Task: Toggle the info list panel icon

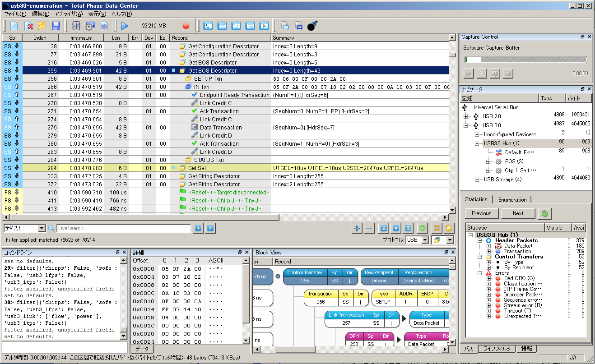Action: click(250, 26)
